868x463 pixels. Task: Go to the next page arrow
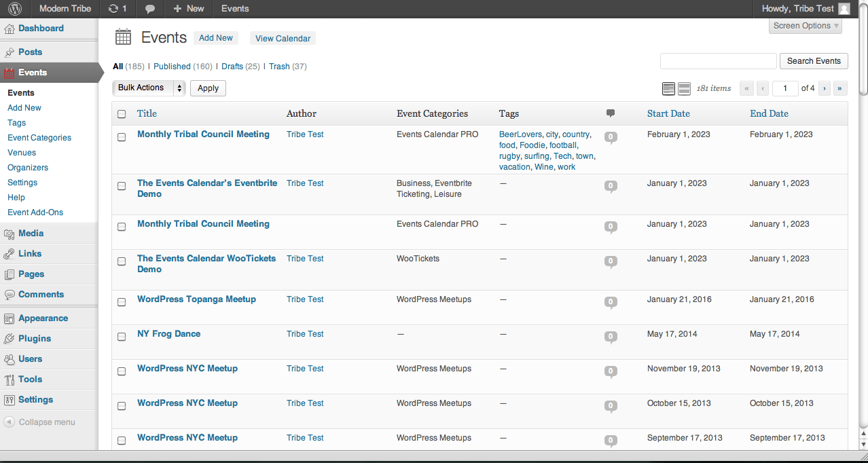coord(825,88)
